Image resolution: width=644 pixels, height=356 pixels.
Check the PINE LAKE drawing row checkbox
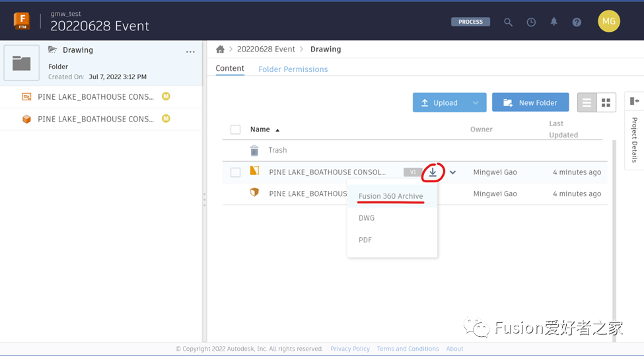[235, 172]
